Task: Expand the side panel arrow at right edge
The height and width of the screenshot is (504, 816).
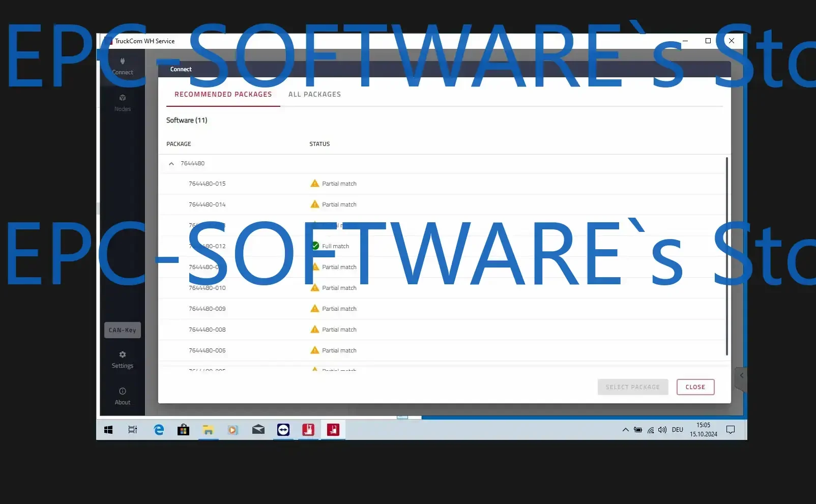Action: 741,375
